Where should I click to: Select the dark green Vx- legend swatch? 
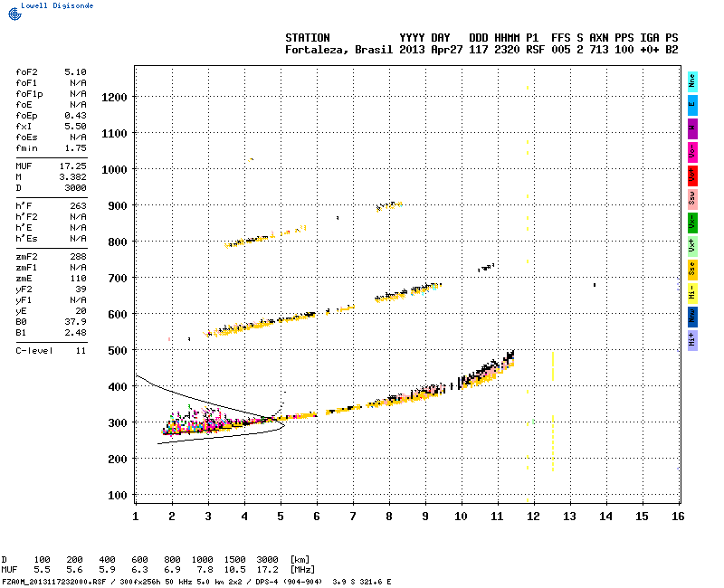pyautogui.click(x=692, y=223)
